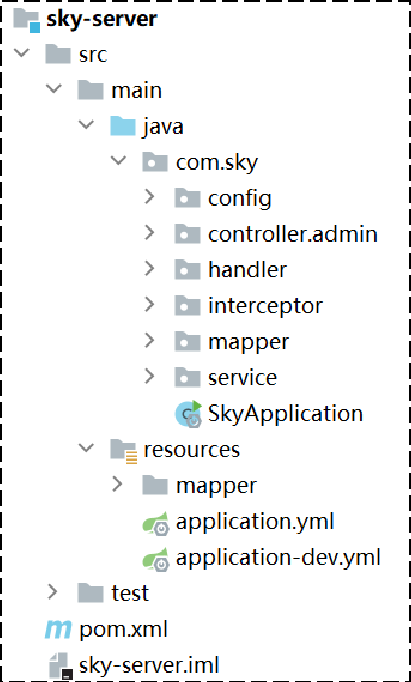Select the handler package
Viewport: 411px width, 682px height.
coord(247,270)
